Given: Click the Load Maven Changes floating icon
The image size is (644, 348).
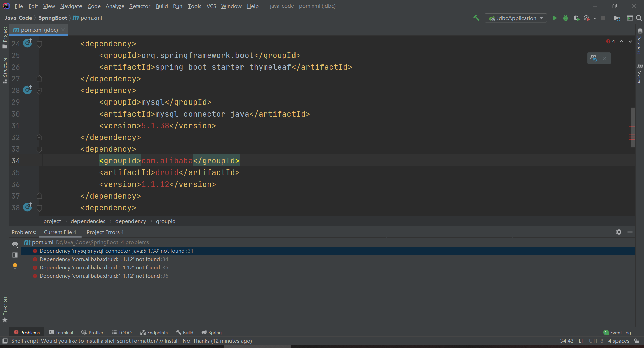Looking at the screenshot, I should pyautogui.click(x=594, y=58).
